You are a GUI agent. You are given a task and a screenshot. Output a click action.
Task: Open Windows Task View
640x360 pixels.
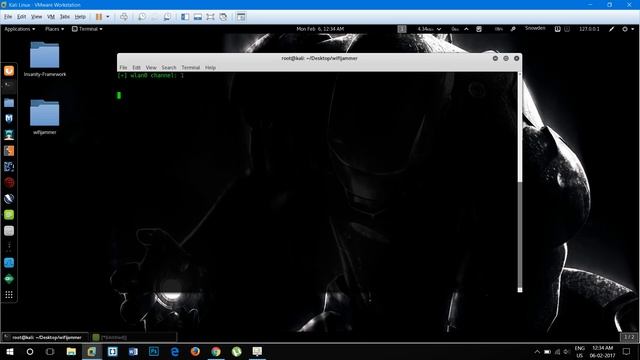pyautogui.click(x=50, y=351)
